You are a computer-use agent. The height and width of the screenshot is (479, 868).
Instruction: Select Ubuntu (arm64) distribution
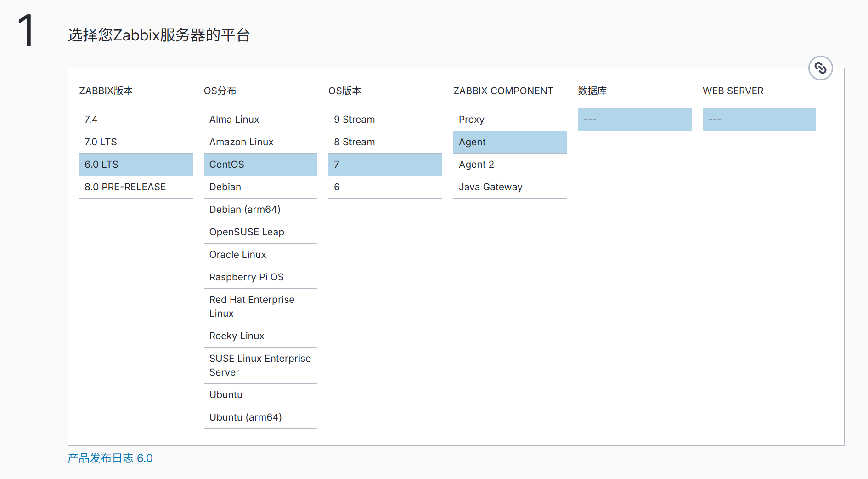tap(260, 417)
